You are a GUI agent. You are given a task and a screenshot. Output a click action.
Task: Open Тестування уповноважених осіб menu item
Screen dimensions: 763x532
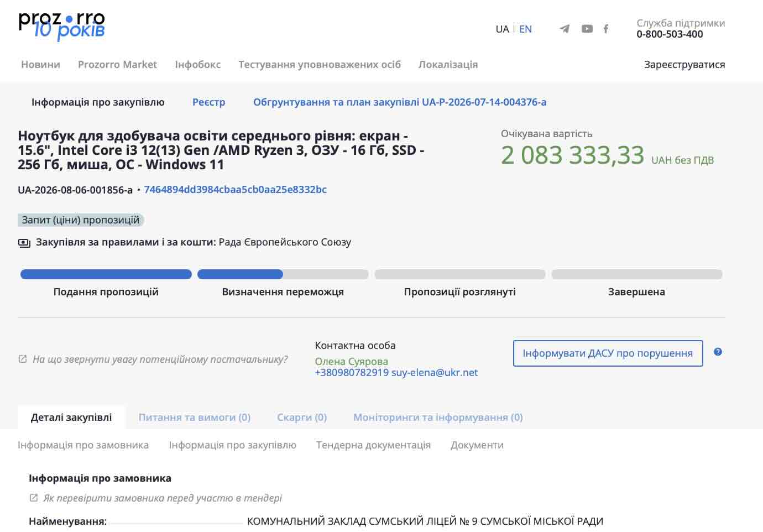(320, 64)
